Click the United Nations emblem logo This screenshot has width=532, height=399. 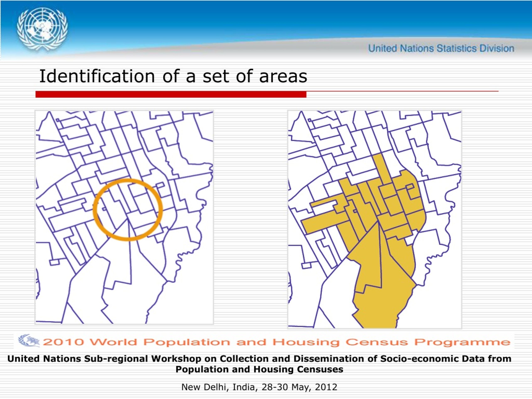coord(42,29)
